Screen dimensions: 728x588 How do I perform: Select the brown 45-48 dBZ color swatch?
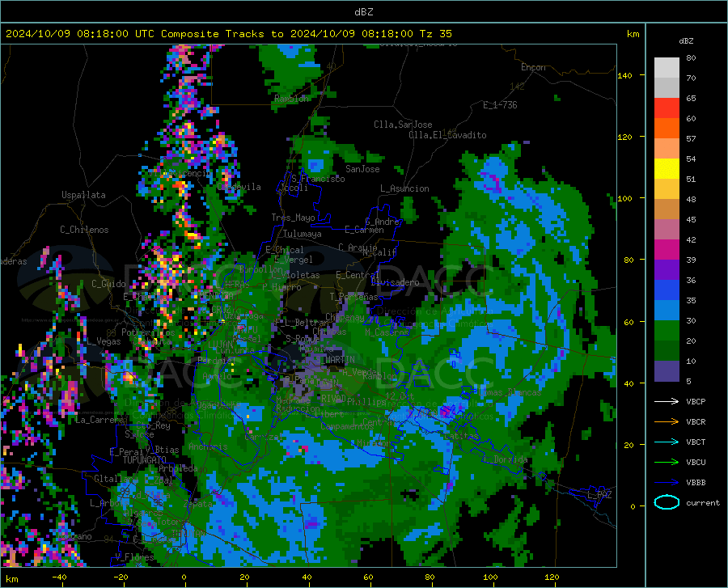(667, 209)
